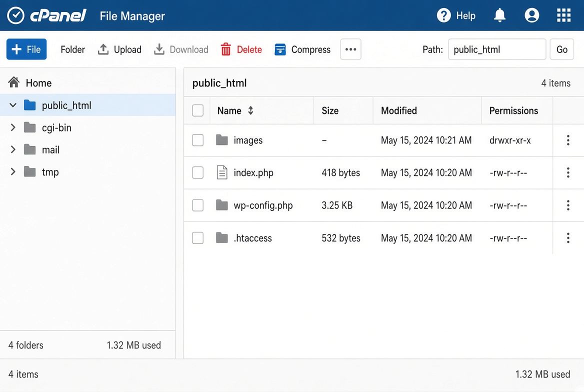Screen dimensions: 584x392
Task: Click the drwxr-xr-x permissions cell
Action: click(510, 140)
